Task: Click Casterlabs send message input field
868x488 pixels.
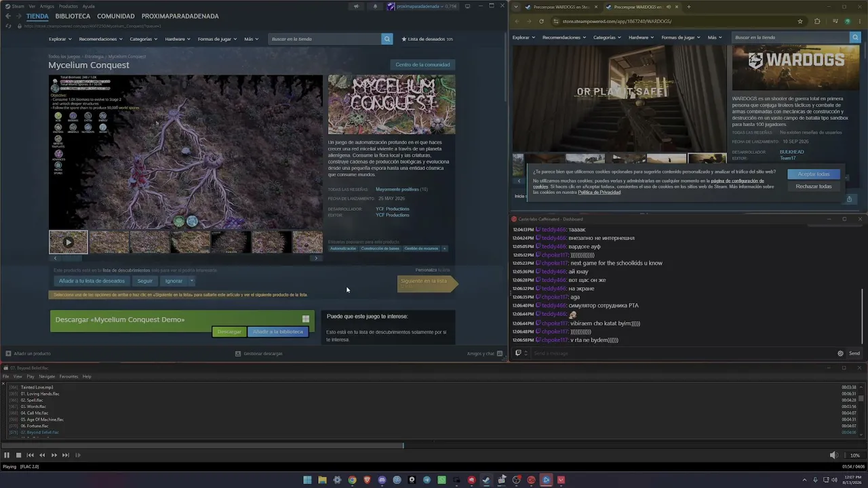Action: [682, 353]
